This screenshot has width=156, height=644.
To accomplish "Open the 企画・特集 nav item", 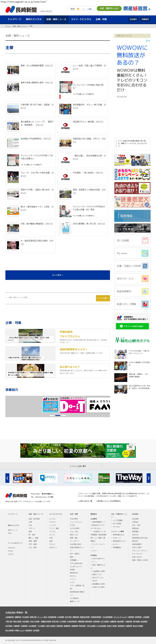I will tap(101, 19).
